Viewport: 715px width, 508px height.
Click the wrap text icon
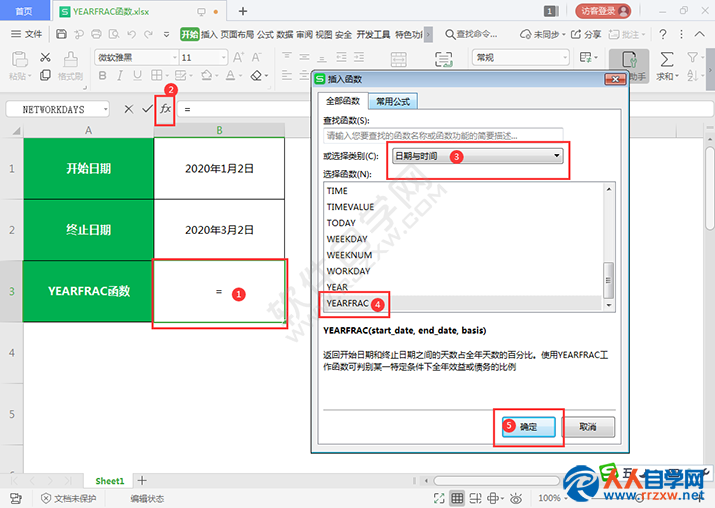click(444, 60)
